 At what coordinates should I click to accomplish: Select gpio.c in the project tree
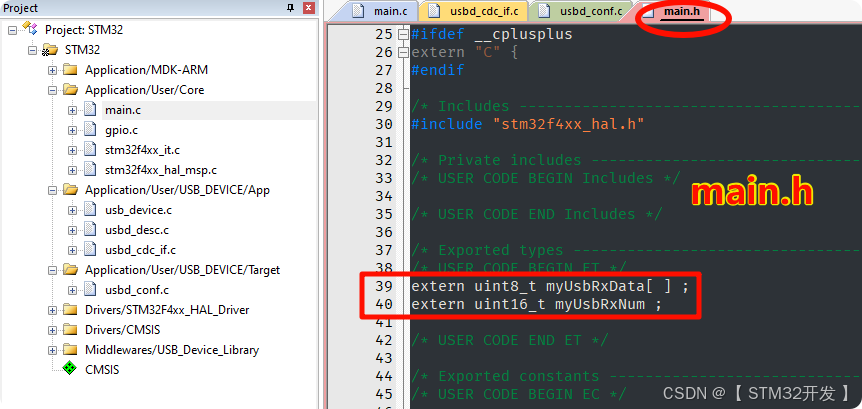121,130
